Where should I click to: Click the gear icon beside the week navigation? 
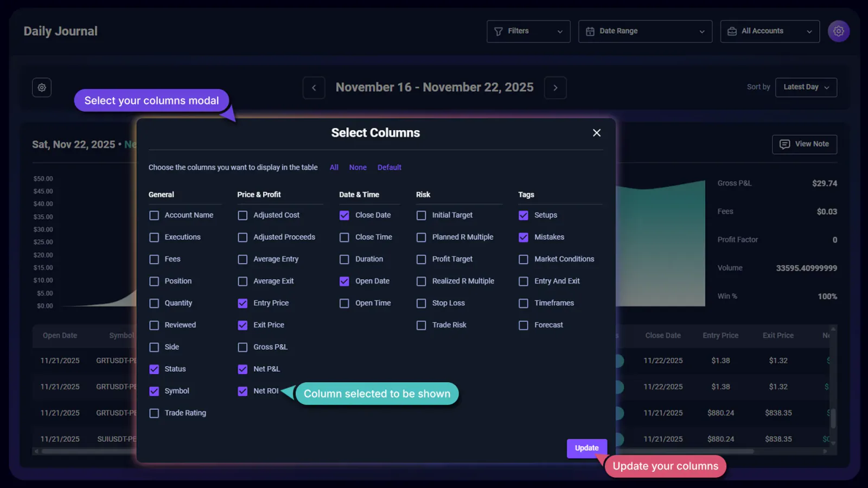tap(42, 87)
